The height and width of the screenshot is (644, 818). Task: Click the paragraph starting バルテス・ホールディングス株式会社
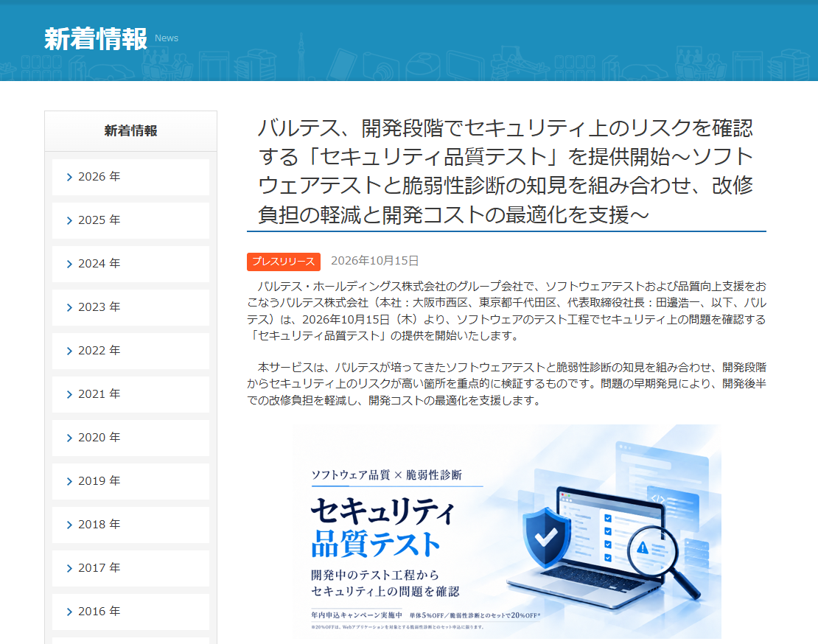(x=506, y=311)
